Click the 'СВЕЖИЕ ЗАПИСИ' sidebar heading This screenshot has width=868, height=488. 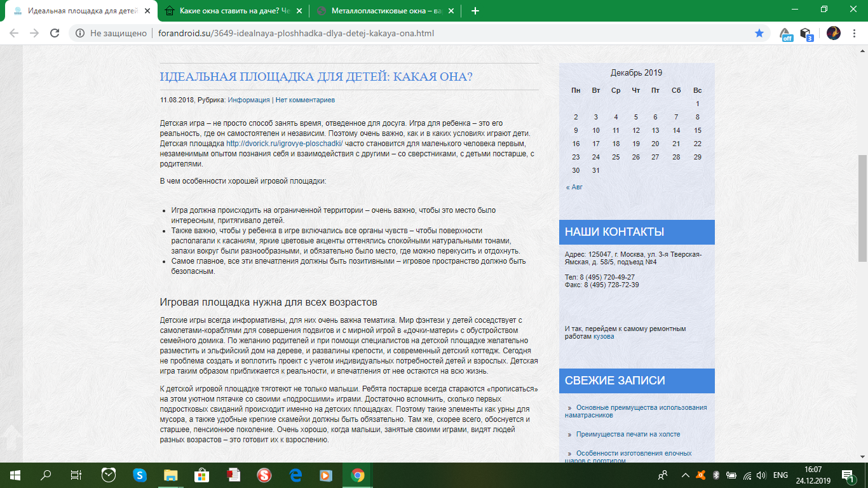pos(637,381)
